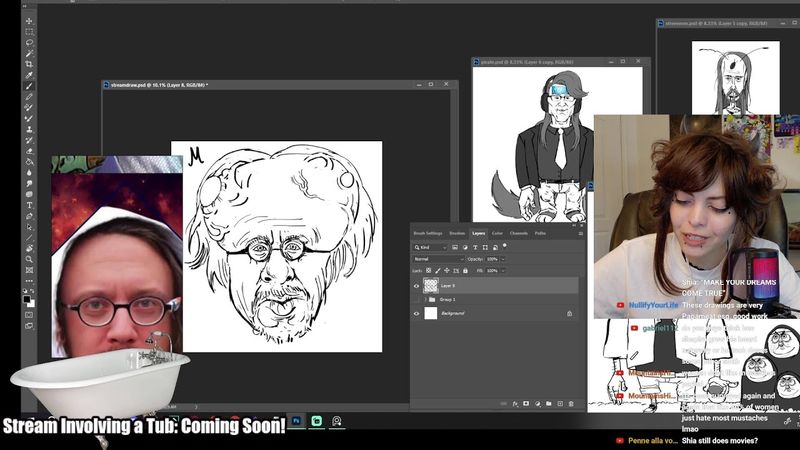The width and height of the screenshot is (800, 450).
Task: Hide Layer 8 with its eye icon
Action: point(416,286)
